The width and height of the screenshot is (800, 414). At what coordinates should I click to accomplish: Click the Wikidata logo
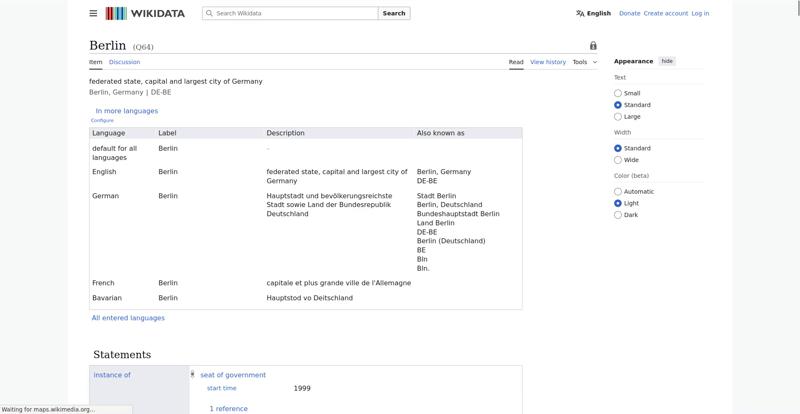tap(146, 13)
